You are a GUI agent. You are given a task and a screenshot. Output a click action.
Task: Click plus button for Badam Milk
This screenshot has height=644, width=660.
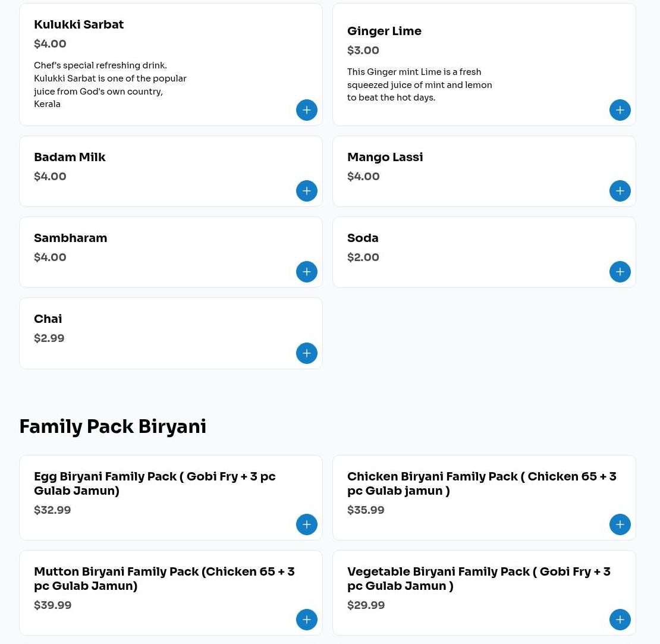(x=307, y=191)
